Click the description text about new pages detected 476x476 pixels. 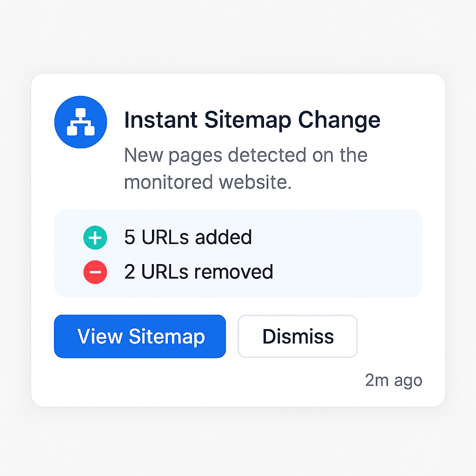click(245, 168)
